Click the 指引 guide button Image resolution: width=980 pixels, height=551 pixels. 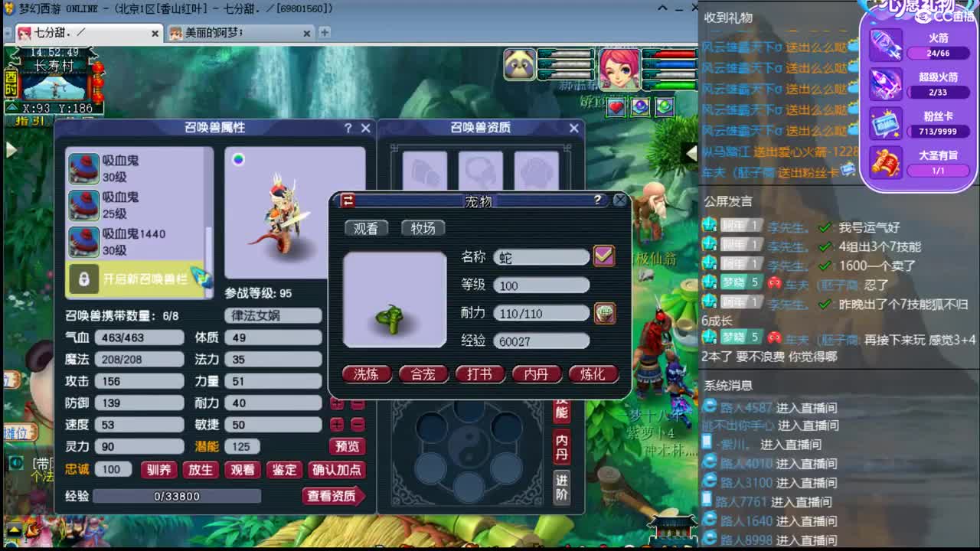tap(31, 121)
